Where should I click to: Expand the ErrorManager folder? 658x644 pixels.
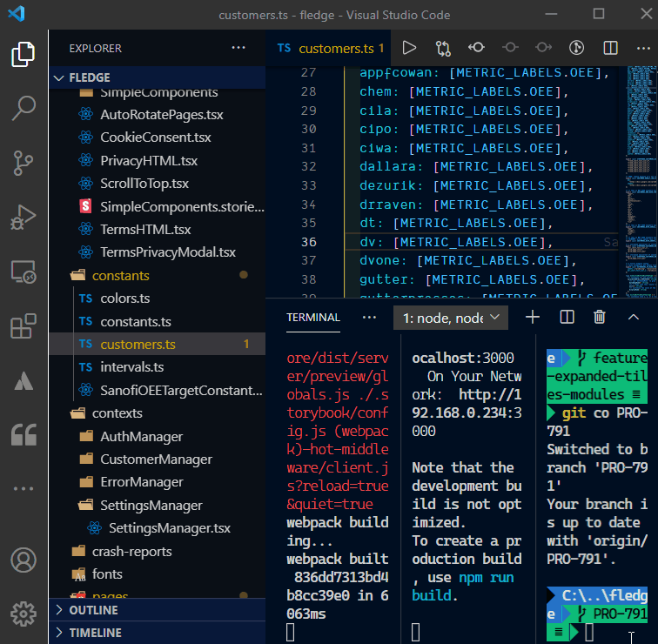[157, 482]
